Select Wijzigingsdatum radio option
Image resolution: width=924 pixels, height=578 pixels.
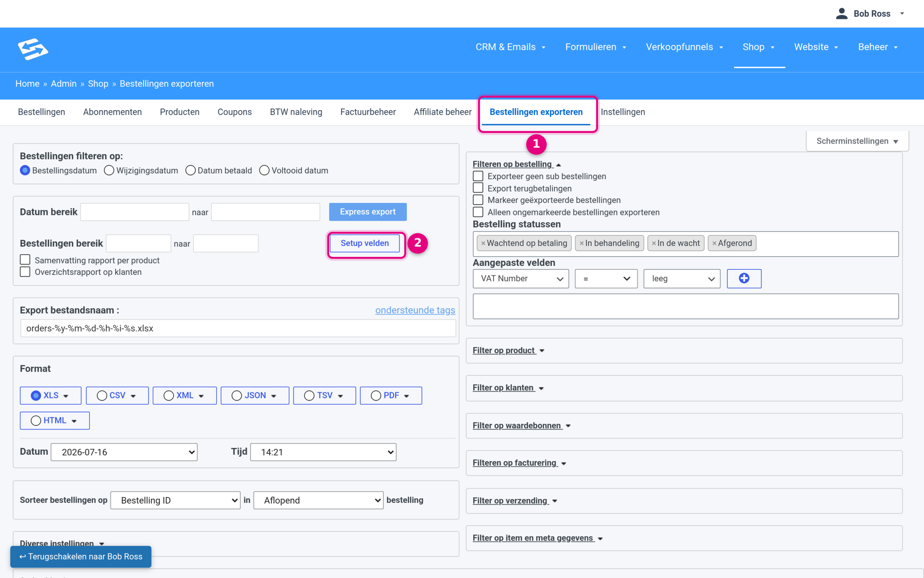(x=109, y=171)
